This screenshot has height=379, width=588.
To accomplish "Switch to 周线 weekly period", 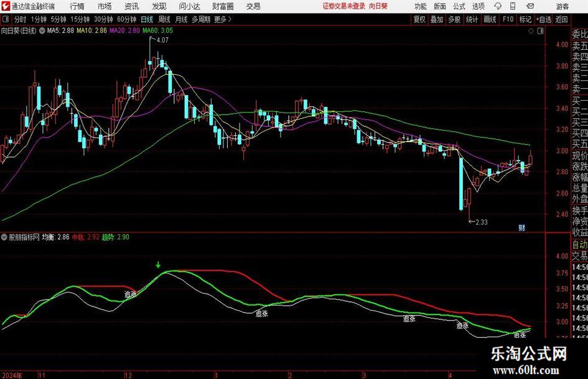I will [x=164, y=19].
